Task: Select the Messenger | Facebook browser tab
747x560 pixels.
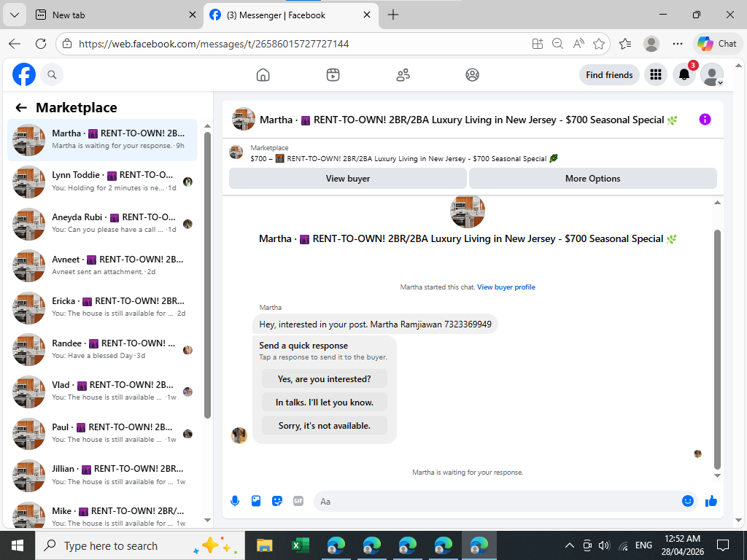Action: [x=291, y=15]
